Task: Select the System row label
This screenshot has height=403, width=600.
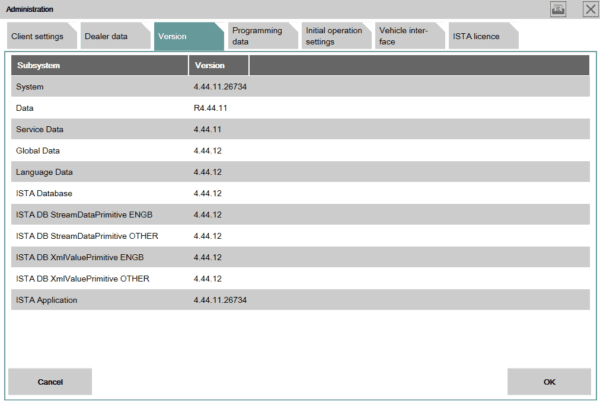Action: click(x=30, y=87)
